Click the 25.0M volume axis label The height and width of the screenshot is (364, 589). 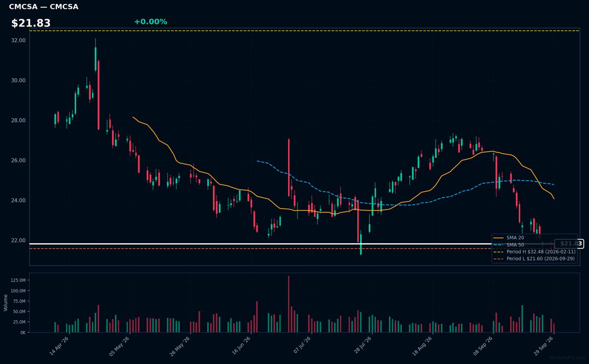pyautogui.click(x=20, y=322)
